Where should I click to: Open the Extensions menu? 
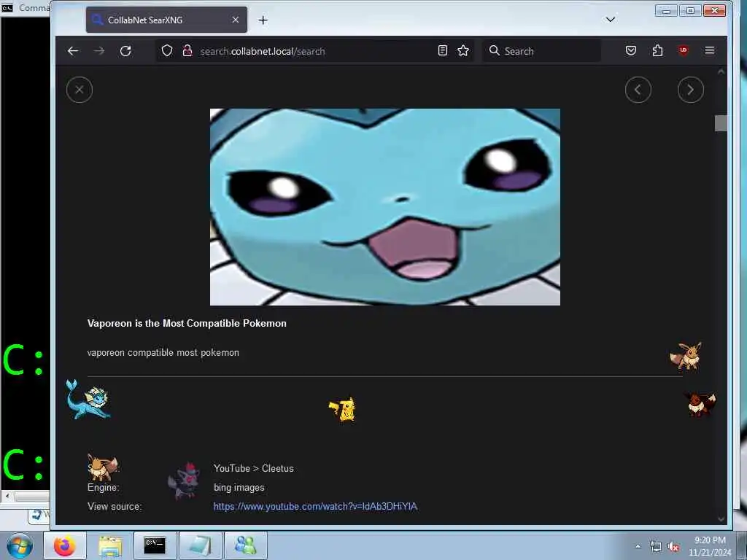click(x=657, y=50)
